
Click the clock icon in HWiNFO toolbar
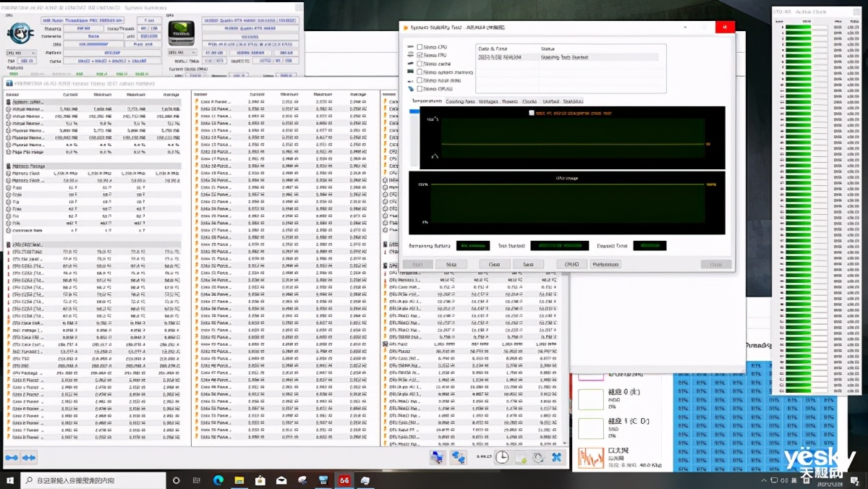click(x=501, y=457)
